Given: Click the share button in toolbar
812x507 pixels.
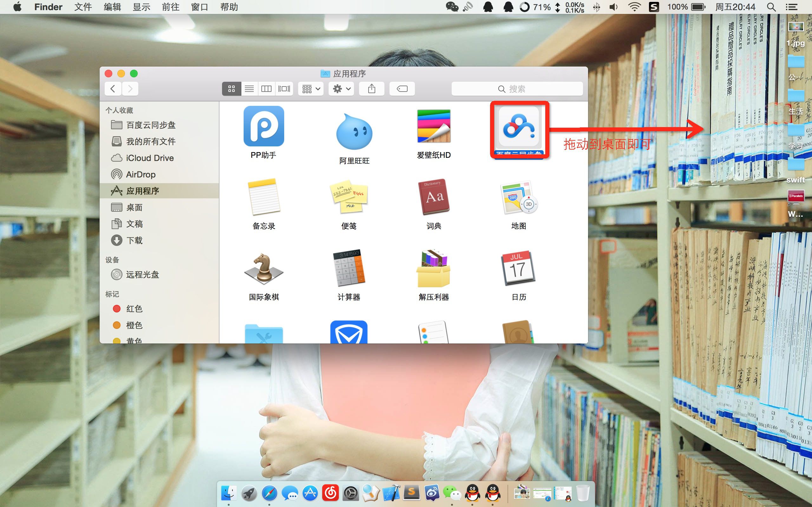Looking at the screenshot, I should tap(371, 89).
